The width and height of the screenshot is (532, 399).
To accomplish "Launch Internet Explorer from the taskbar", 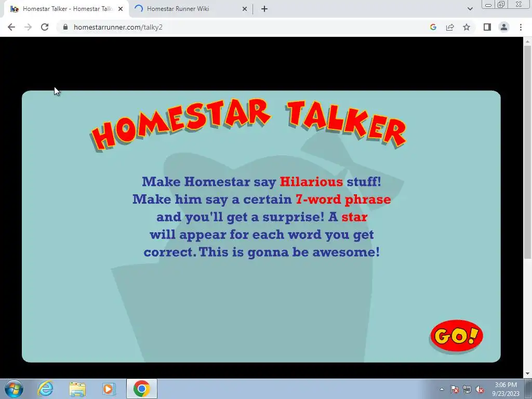I will pos(46,389).
